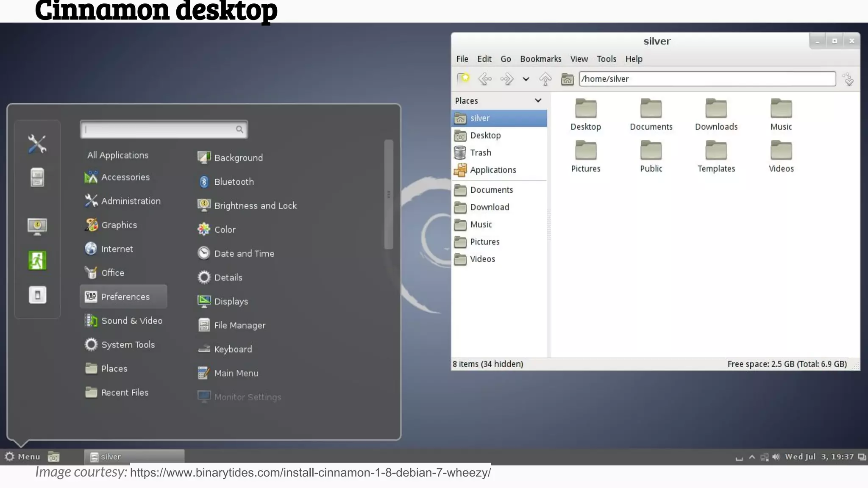Select All Applications category
Screen dimensions: 868x488
coord(118,155)
